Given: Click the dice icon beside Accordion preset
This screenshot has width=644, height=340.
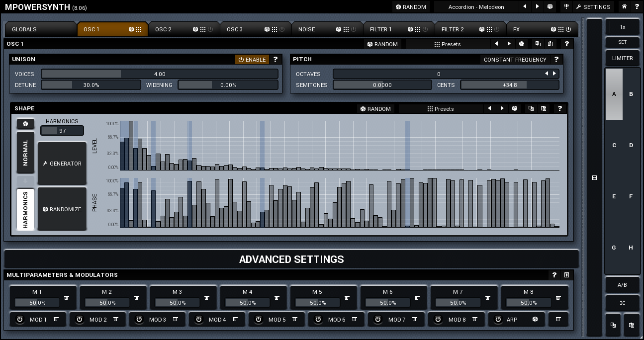Looking at the screenshot, I should tap(550, 7).
